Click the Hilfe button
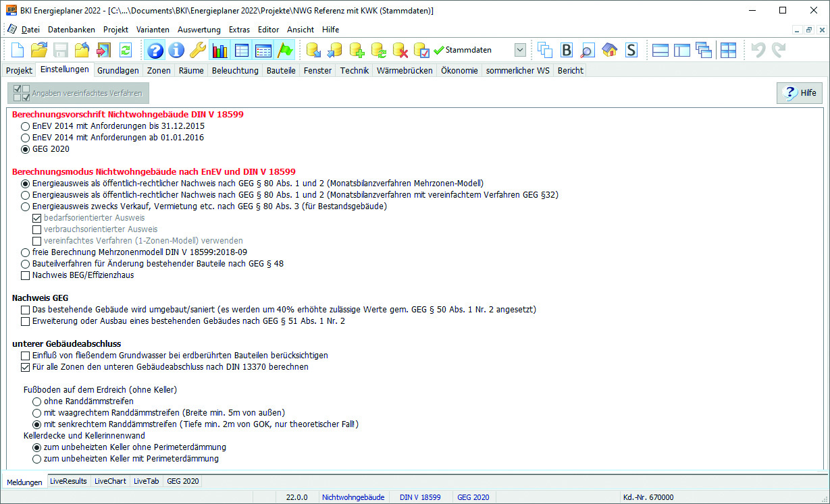The height and width of the screenshot is (504, 830). tap(799, 93)
